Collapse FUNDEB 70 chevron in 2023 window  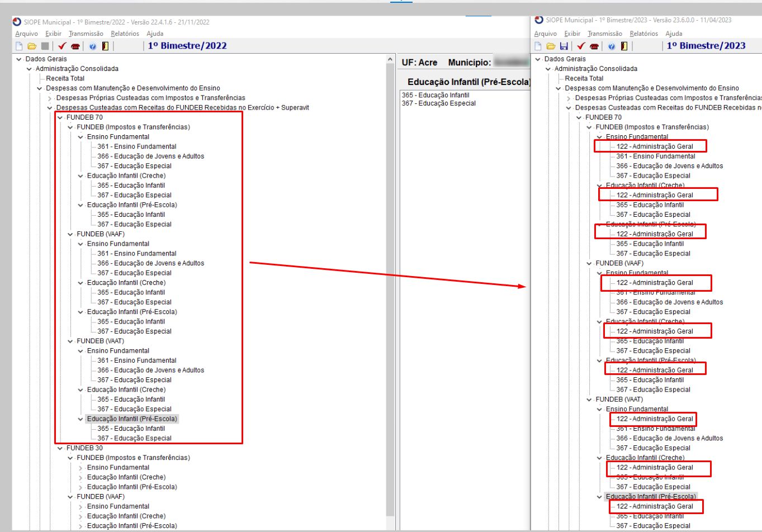579,117
